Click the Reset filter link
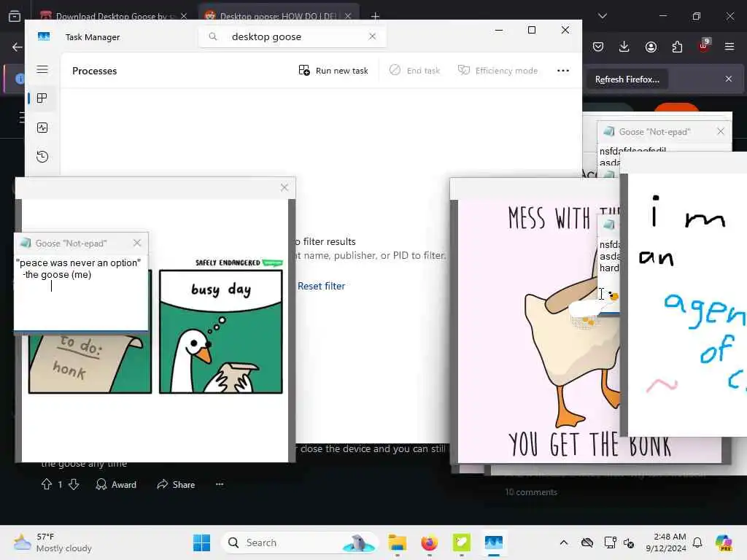Viewport: 747px width, 560px height. pyautogui.click(x=321, y=286)
